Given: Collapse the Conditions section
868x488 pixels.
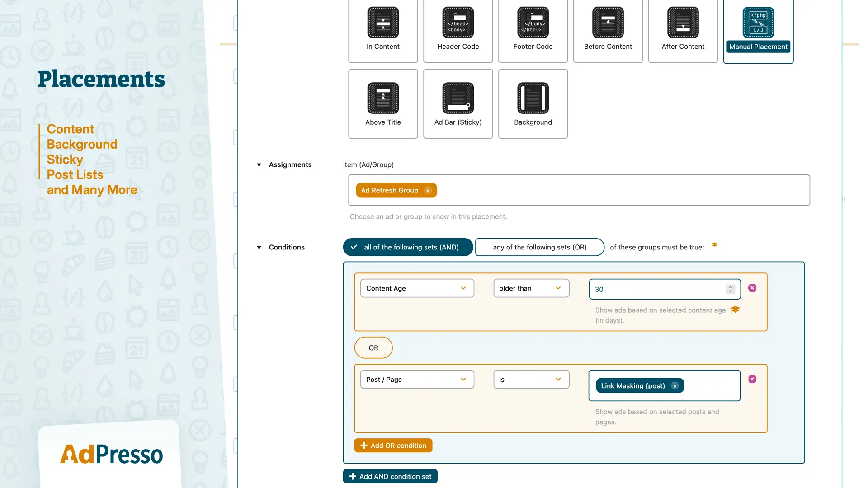Looking at the screenshot, I should [x=259, y=248].
